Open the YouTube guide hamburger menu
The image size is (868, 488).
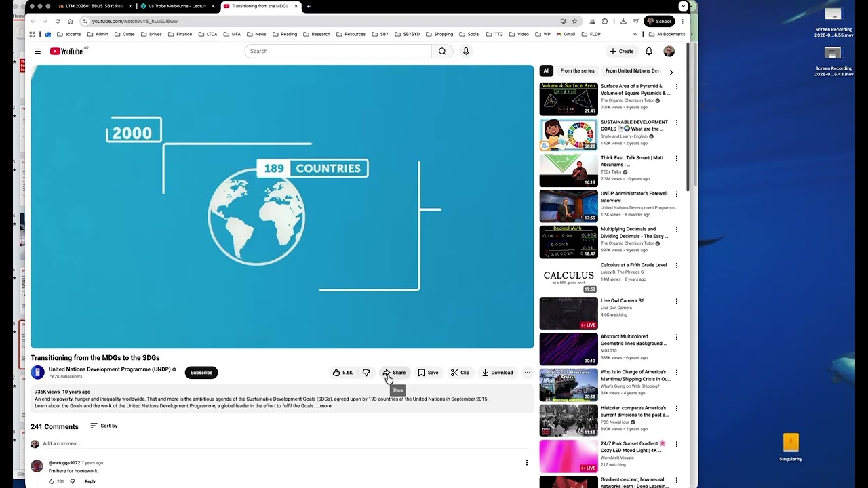click(x=38, y=51)
